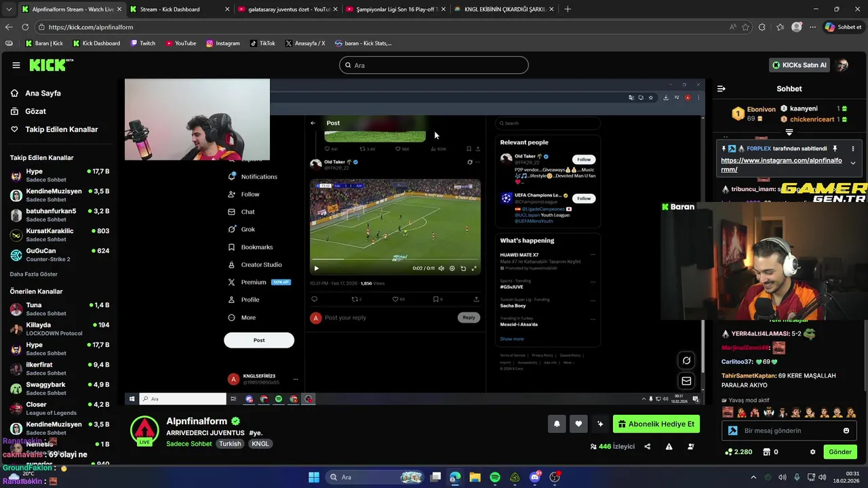
Task: Open Spotify from the Windows taskbar
Action: click(x=495, y=477)
